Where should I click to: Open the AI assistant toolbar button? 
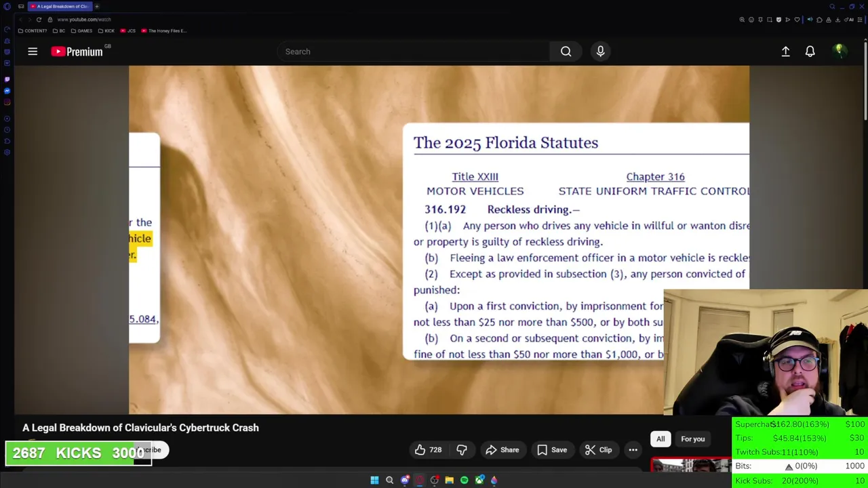849,20
